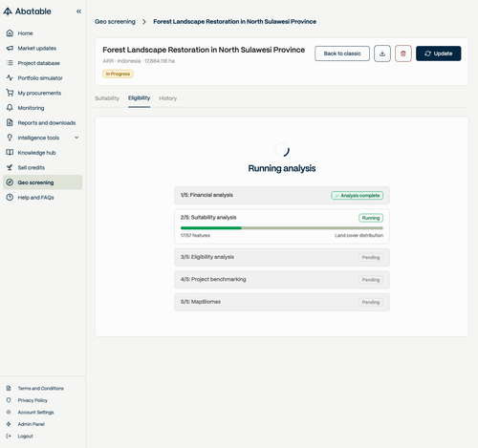The width and height of the screenshot is (478, 448).
Task: Click the Analysis complete checkmark icon
Action: pyautogui.click(x=337, y=196)
